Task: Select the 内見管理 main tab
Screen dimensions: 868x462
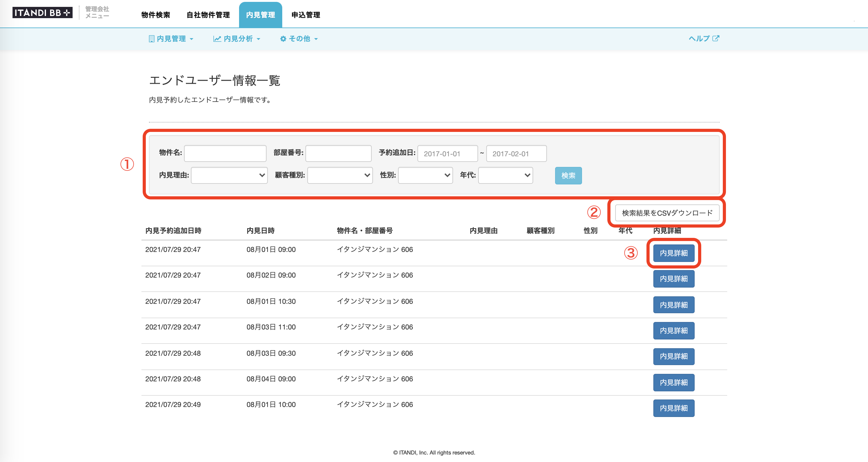Action: tap(260, 15)
